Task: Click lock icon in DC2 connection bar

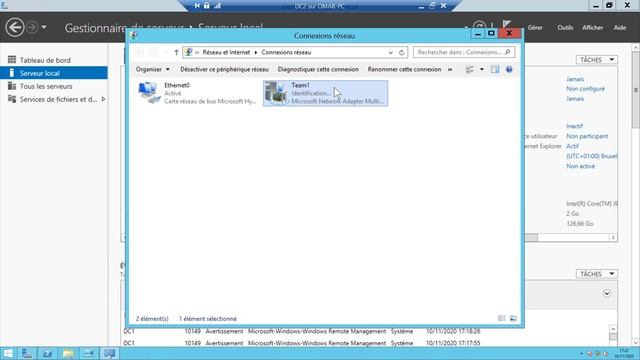Action: [207, 6]
